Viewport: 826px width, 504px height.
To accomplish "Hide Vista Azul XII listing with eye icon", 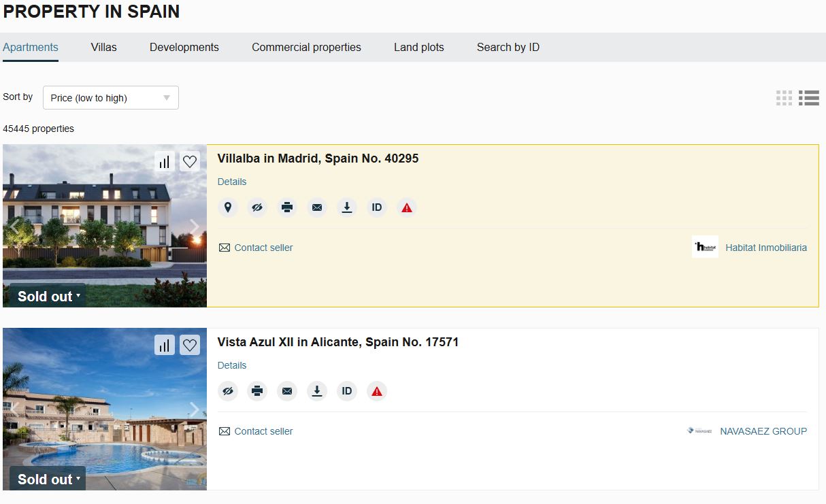I will pos(228,391).
